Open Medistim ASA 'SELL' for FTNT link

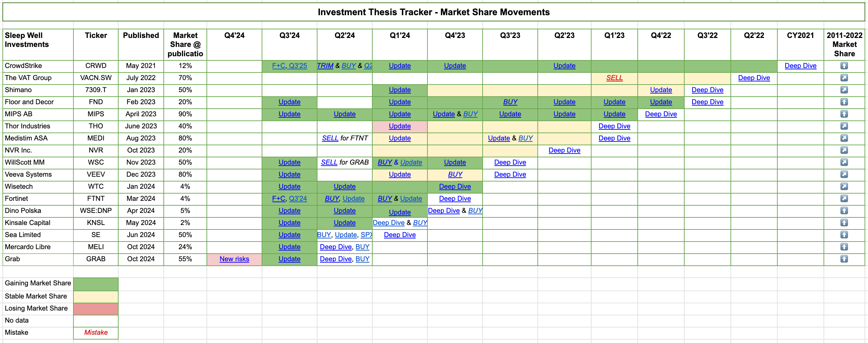pos(330,138)
